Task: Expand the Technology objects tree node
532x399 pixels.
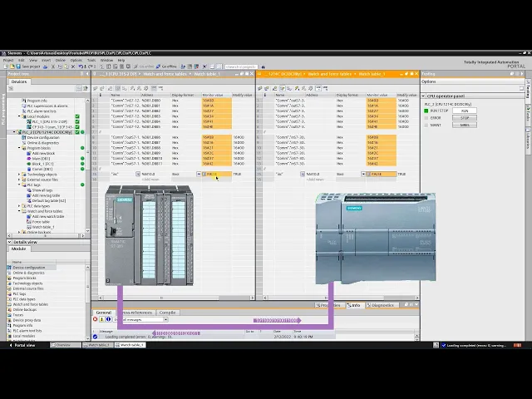Action: tap(19, 175)
